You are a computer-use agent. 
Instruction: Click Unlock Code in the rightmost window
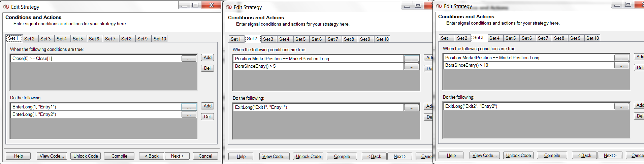coord(518,155)
